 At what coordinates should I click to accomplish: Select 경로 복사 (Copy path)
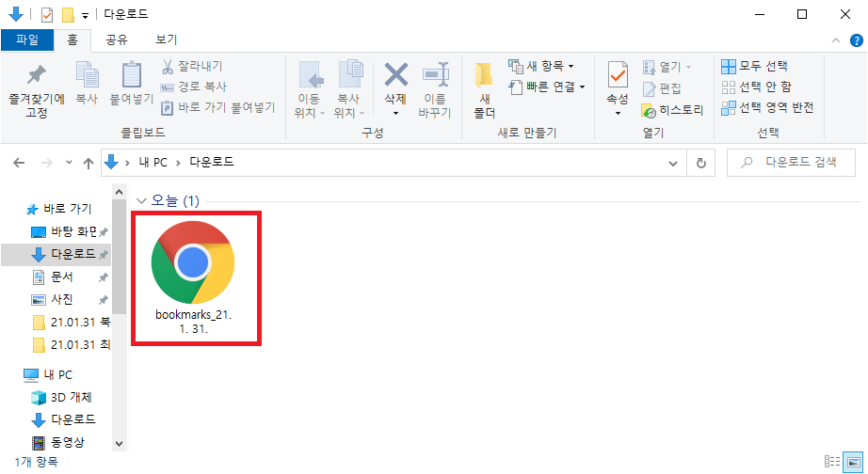(194, 87)
